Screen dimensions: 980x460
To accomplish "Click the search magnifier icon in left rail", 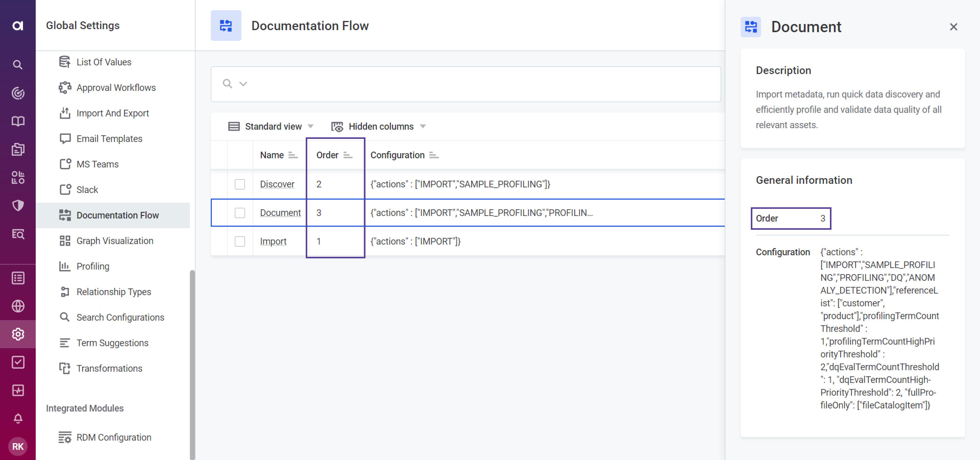I will [x=18, y=65].
